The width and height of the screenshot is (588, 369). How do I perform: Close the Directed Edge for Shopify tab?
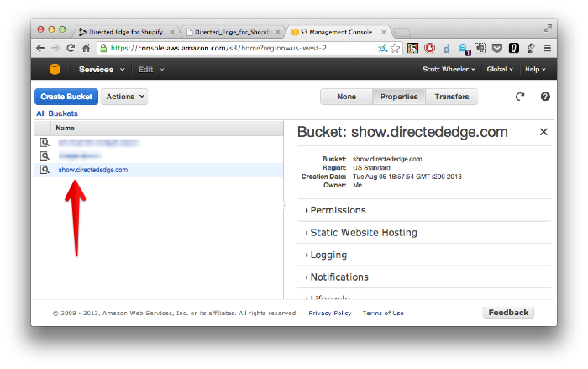pyautogui.click(x=172, y=32)
